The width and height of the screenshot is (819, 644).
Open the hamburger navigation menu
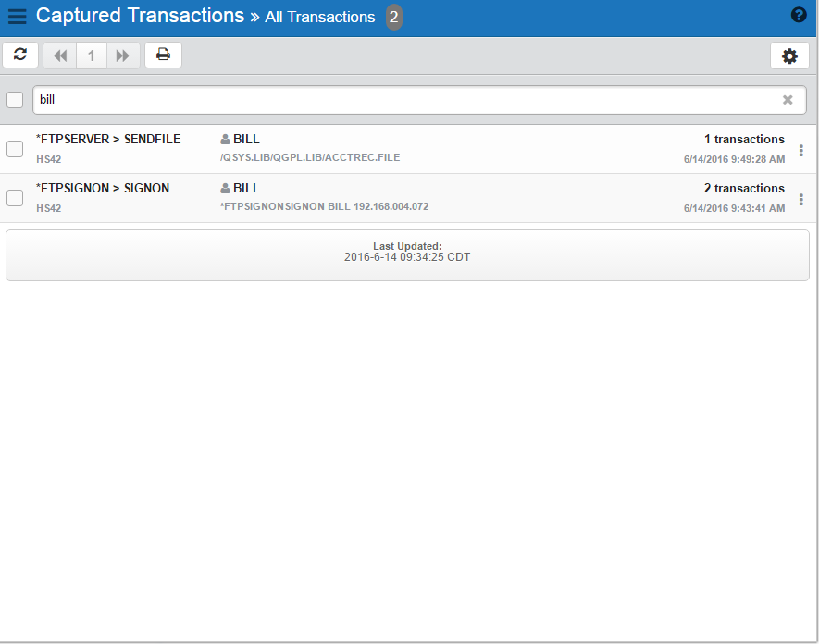(18, 16)
